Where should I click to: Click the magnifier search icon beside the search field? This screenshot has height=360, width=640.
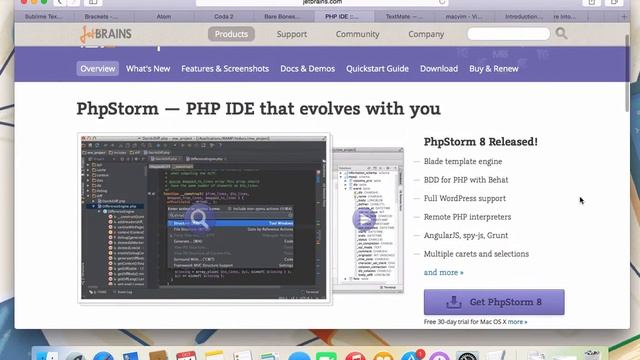561,33
